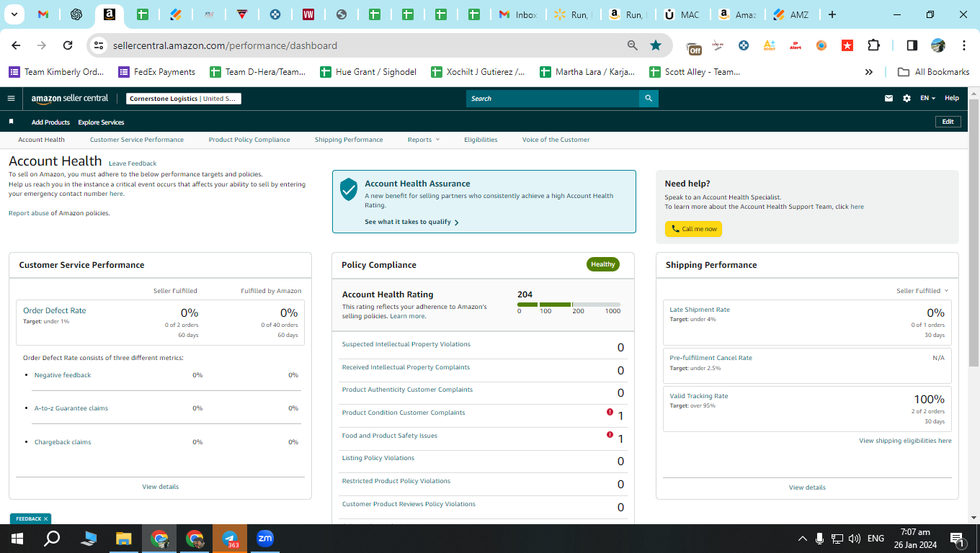Screen dimensions: 980x553
Task: Open the Windows notification center
Action: click(958, 539)
